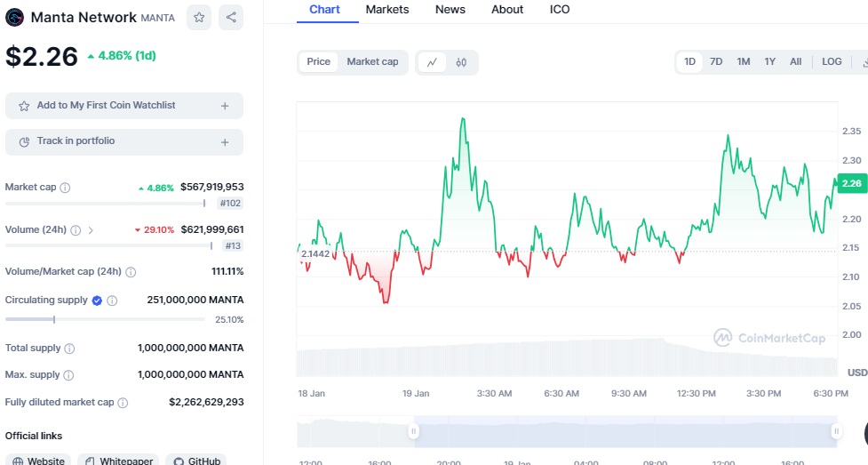Screen dimensions: 868x465
Task: Click Max. supply info icon
Action: pos(68,375)
